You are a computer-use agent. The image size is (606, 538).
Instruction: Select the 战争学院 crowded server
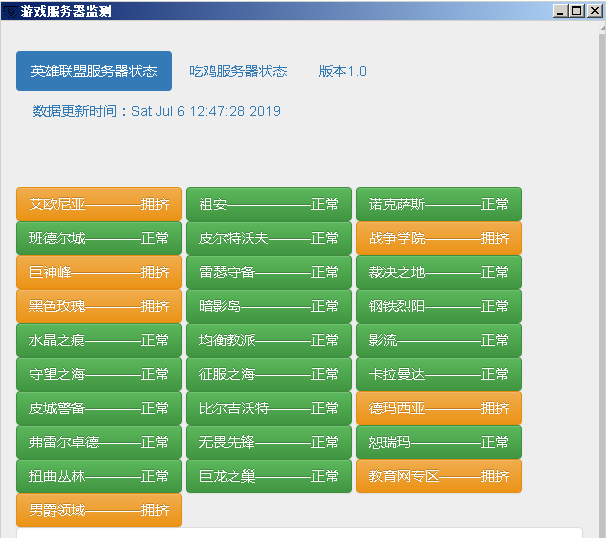[439, 238]
